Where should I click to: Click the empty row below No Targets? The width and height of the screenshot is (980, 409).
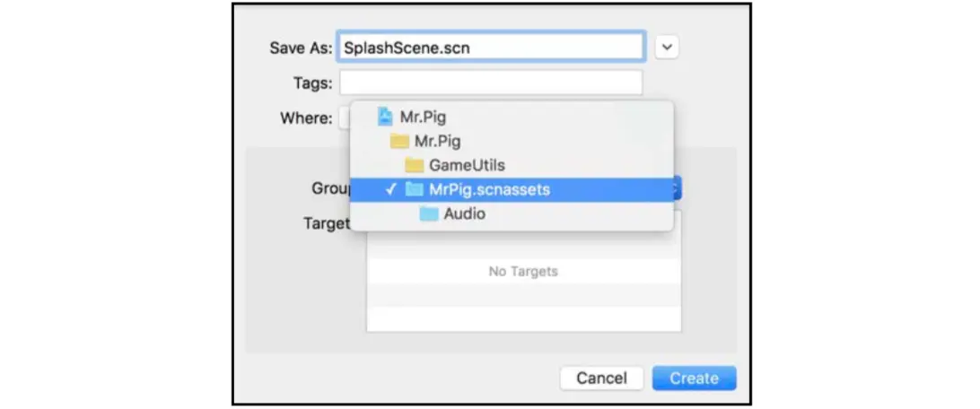(x=523, y=296)
